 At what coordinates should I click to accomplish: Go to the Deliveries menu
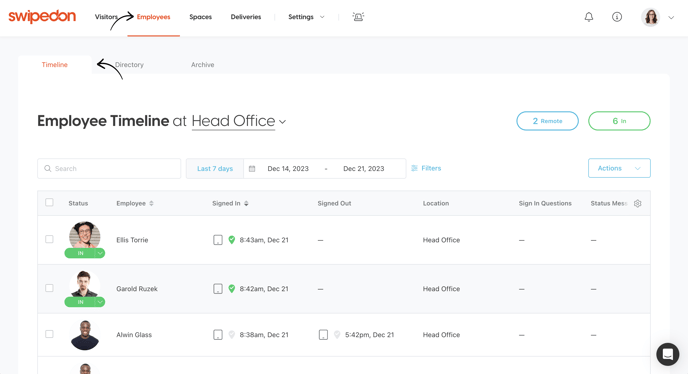(246, 17)
